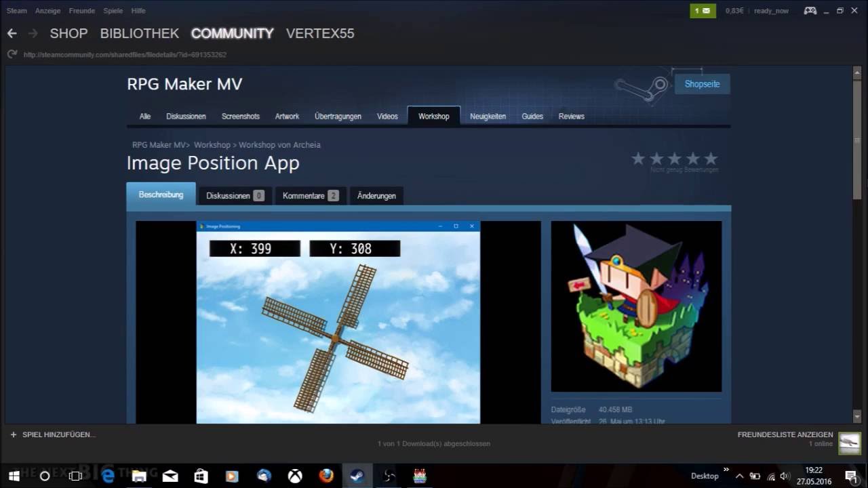Image resolution: width=868 pixels, height=488 pixels.
Task: Launch Firefox from the taskbar
Action: 326,476
